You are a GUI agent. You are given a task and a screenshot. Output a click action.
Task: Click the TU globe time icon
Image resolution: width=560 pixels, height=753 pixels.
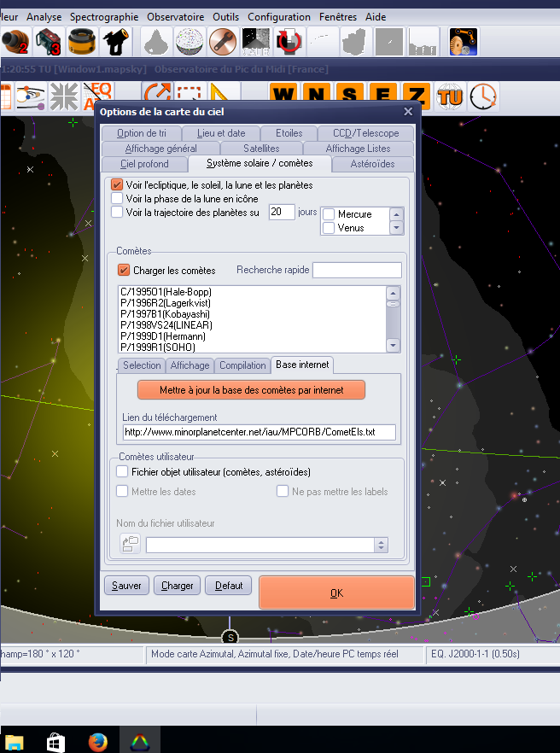450,96
